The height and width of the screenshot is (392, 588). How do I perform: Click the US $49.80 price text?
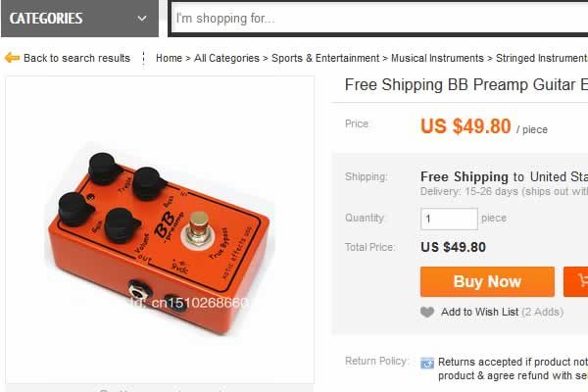[465, 126]
